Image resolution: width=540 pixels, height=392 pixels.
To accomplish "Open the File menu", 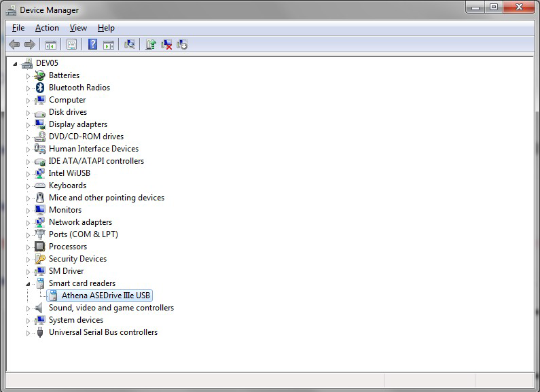I will pyautogui.click(x=18, y=28).
